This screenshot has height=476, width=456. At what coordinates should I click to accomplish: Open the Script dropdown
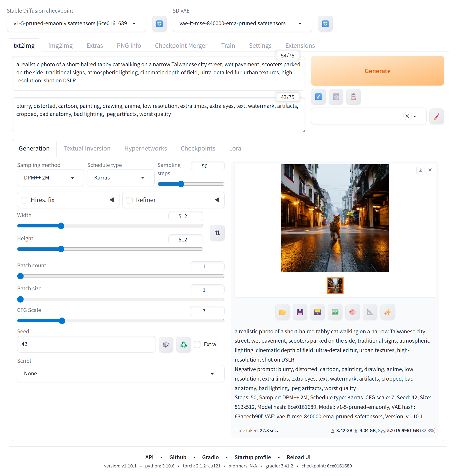[121, 373]
